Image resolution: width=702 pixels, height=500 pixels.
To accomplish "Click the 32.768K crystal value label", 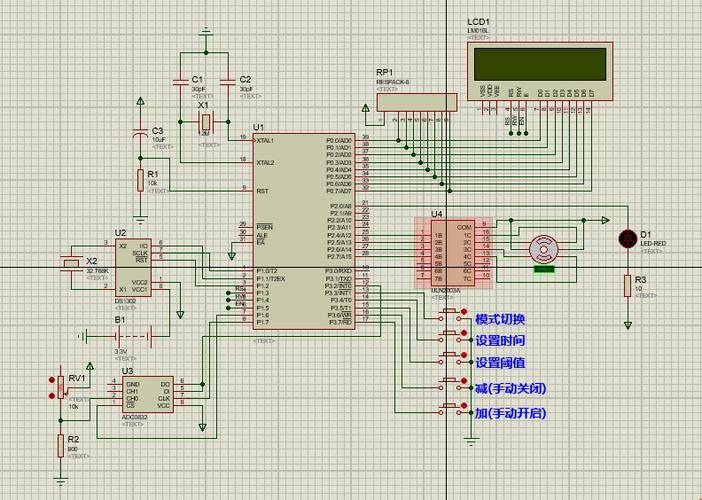I will tap(97, 271).
